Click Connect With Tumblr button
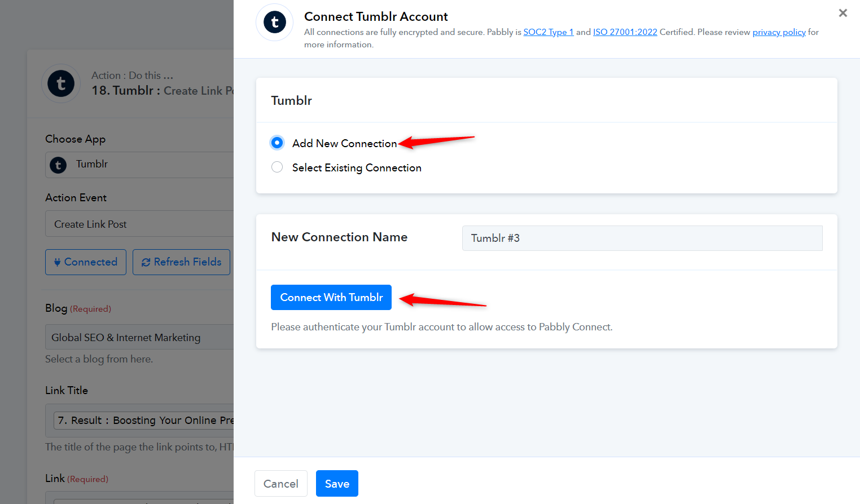 pos(331,297)
